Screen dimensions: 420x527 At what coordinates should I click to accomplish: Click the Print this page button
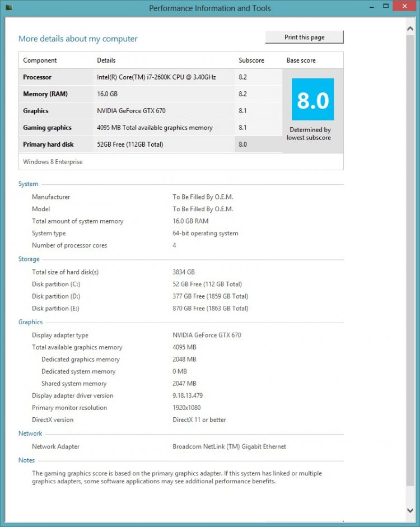(x=304, y=37)
